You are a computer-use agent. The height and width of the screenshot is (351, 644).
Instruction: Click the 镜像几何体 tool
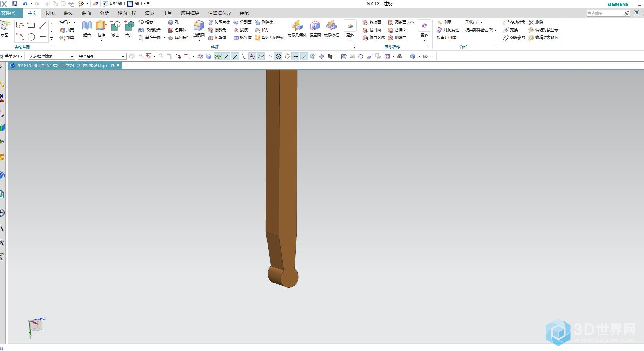click(297, 29)
